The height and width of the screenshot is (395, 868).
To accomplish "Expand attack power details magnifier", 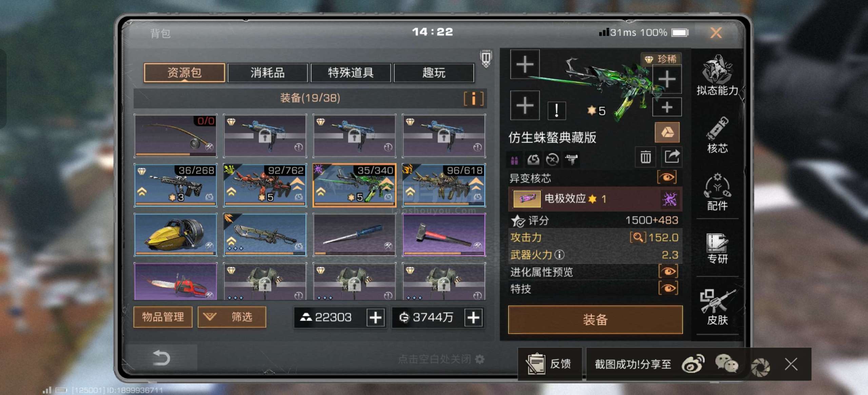I will (x=637, y=237).
